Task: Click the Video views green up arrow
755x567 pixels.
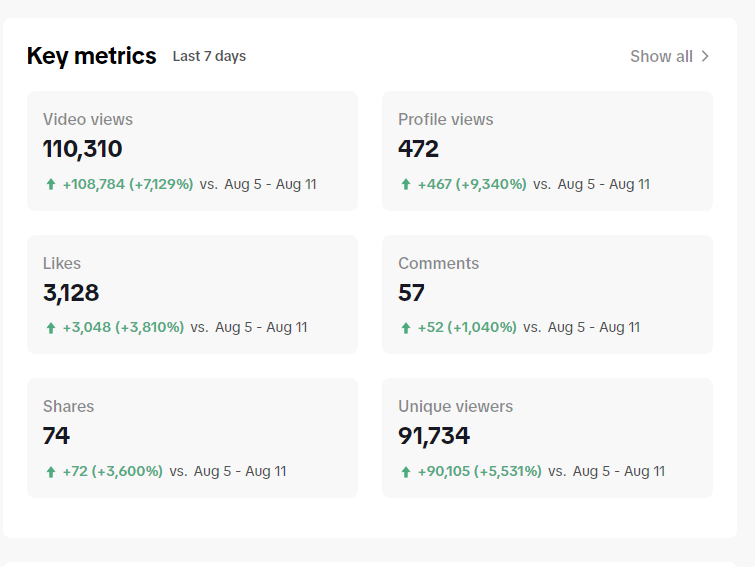Action: tap(51, 184)
